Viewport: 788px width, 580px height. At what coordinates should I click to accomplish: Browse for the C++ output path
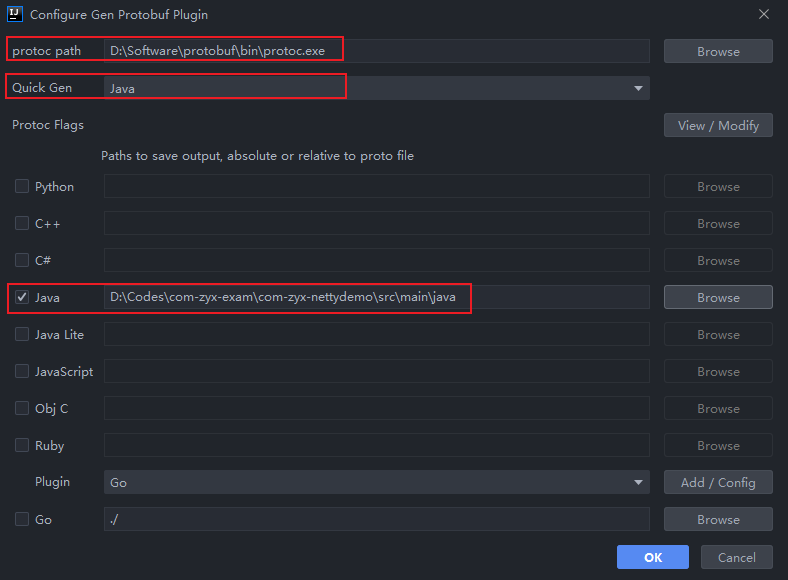pos(718,223)
